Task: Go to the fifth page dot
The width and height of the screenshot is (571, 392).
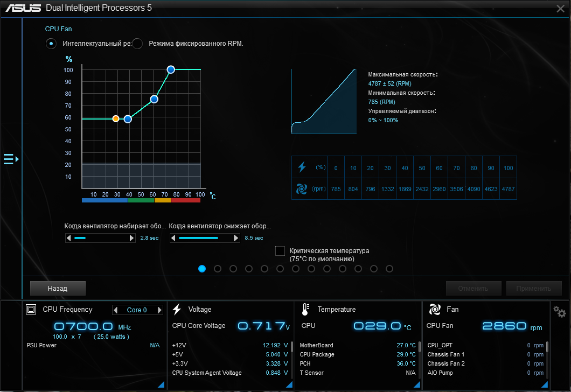Action: [264, 269]
